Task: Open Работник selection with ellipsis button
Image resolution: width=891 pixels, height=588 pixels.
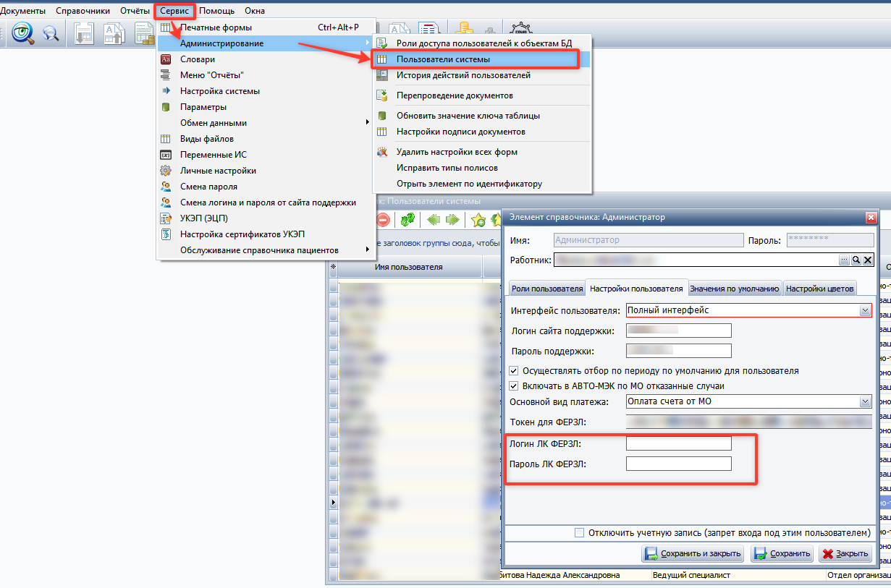Action: (x=844, y=260)
